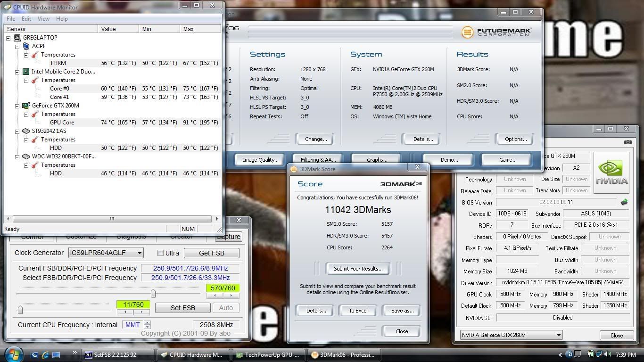644x362 pixels.
Task: Collapse the ST932042 1AS drive node
Action: click(x=17, y=131)
